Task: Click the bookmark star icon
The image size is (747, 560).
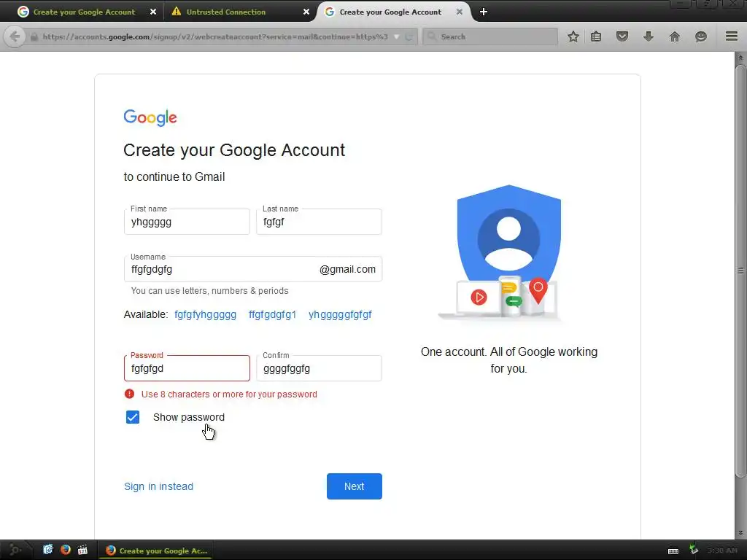Action: point(573,36)
